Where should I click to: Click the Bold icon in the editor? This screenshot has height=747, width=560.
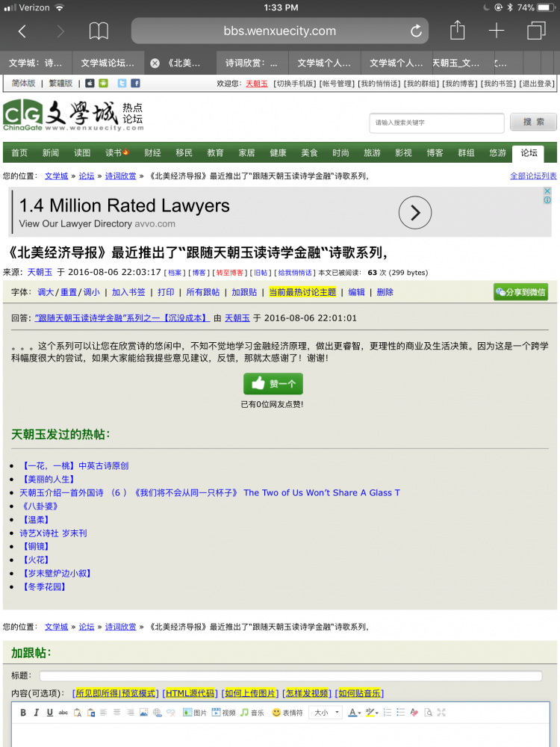(23, 713)
